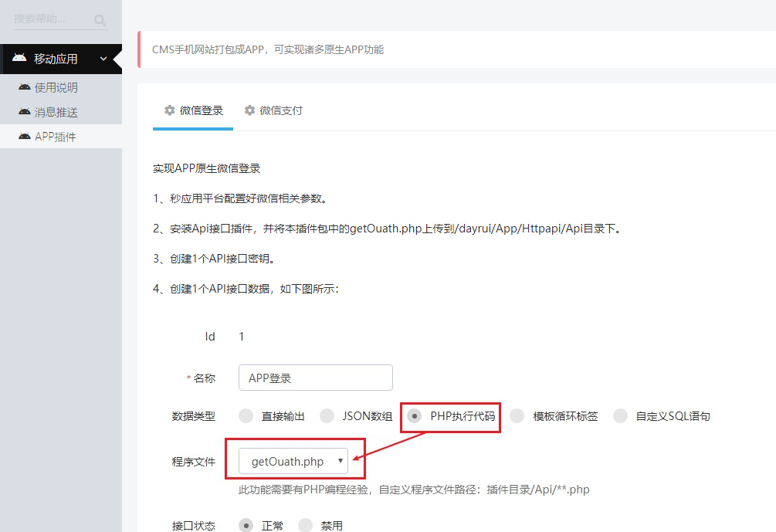The height and width of the screenshot is (532, 776).
Task: Click the 名称 field containing APP登录
Action: click(316, 378)
